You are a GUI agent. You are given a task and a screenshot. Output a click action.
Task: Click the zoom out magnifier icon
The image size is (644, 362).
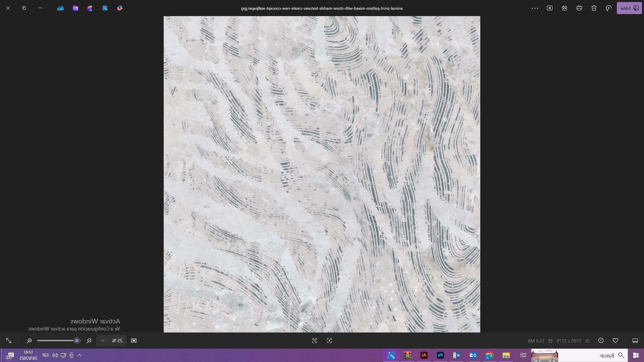coord(89,341)
